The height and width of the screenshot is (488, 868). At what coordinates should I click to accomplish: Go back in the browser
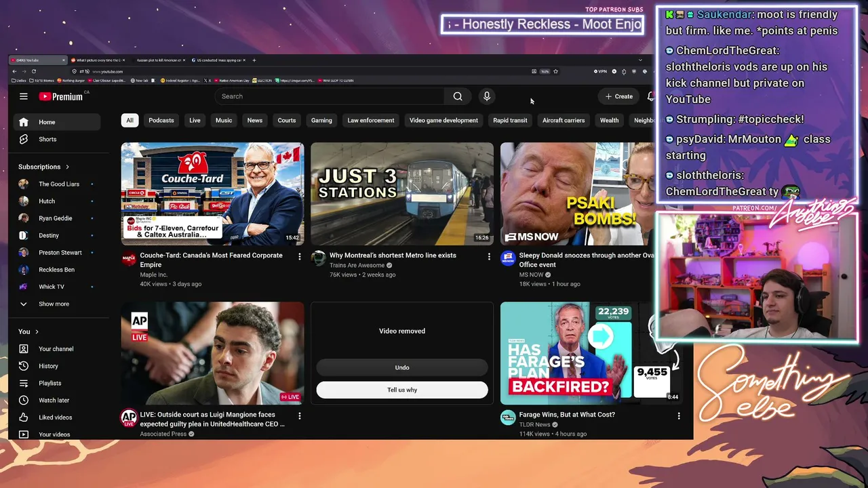coord(14,71)
